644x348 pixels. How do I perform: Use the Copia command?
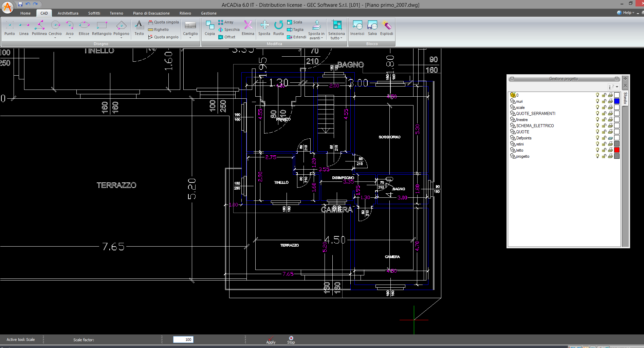pos(210,28)
